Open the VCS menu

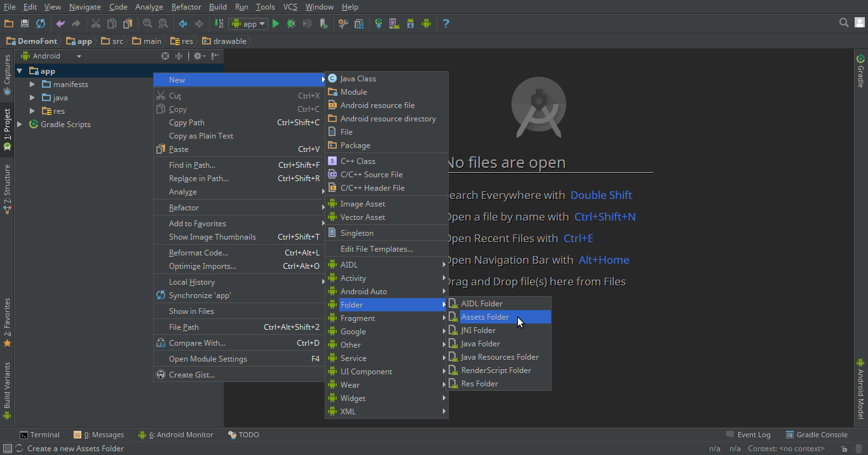tap(290, 7)
